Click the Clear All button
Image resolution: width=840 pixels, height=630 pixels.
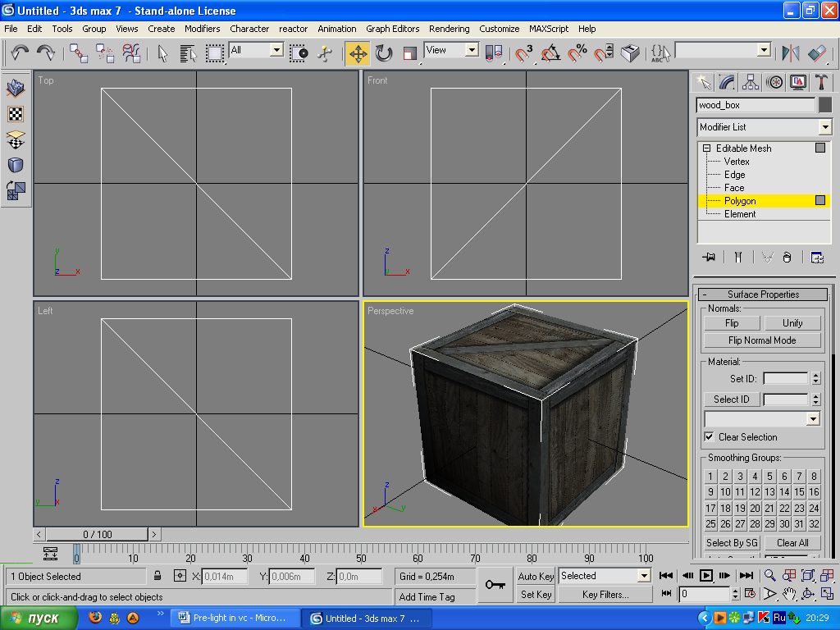tap(792, 543)
